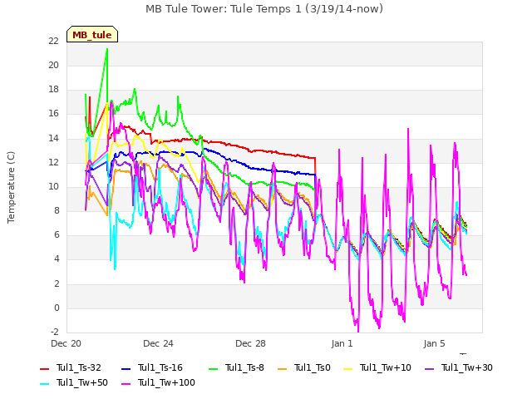This screenshot has height=399, width=532.
Task: Click the y-axis value 14
Action: pos(53,138)
